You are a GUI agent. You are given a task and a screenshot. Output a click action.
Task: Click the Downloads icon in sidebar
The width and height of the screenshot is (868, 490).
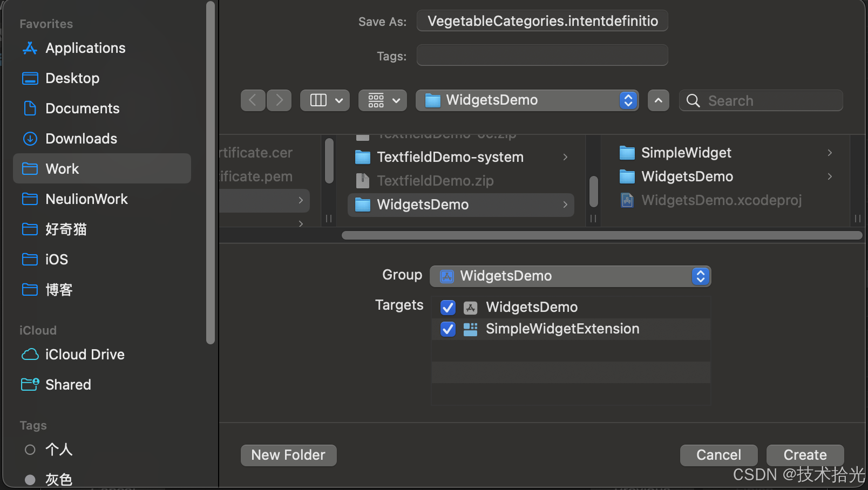pos(30,139)
